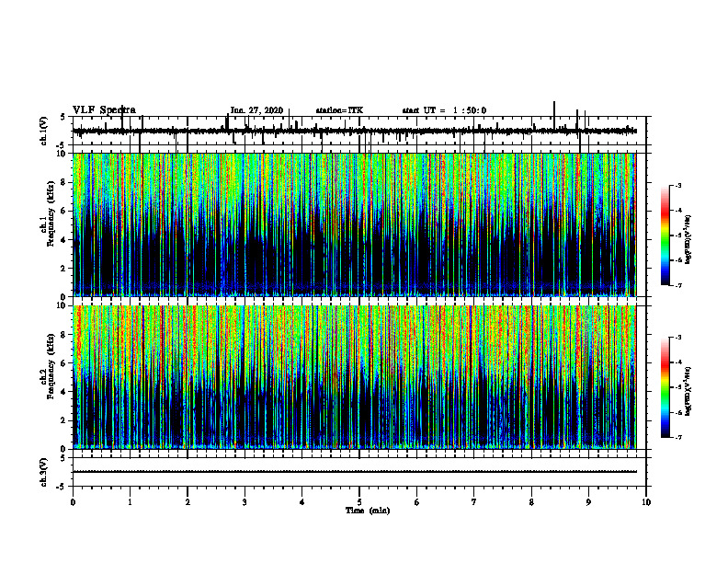Click time axis tick label "4"
The image size is (728, 563).
click(302, 502)
